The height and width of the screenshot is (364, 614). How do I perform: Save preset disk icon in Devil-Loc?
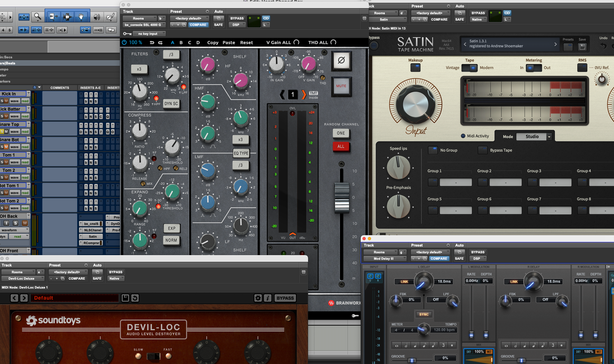[125, 298]
